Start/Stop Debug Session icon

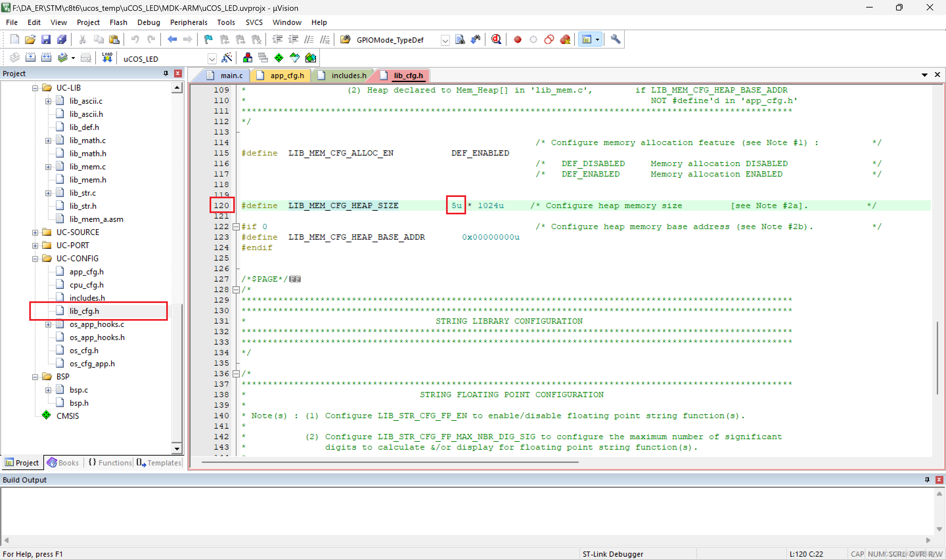pos(496,39)
